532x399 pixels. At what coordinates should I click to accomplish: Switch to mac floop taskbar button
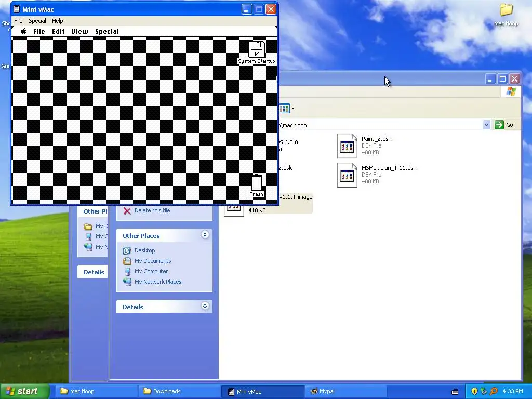pos(96,391)
